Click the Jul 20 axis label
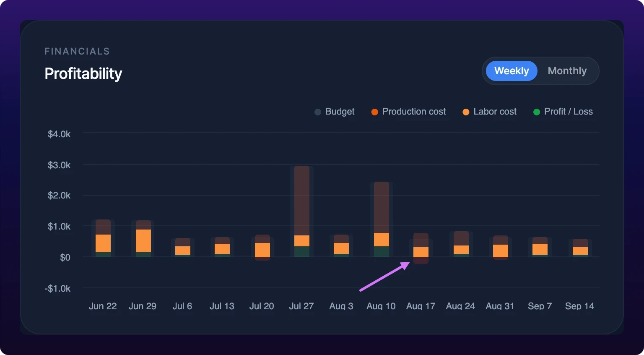The image size is (644, 355). pos(262,306)
